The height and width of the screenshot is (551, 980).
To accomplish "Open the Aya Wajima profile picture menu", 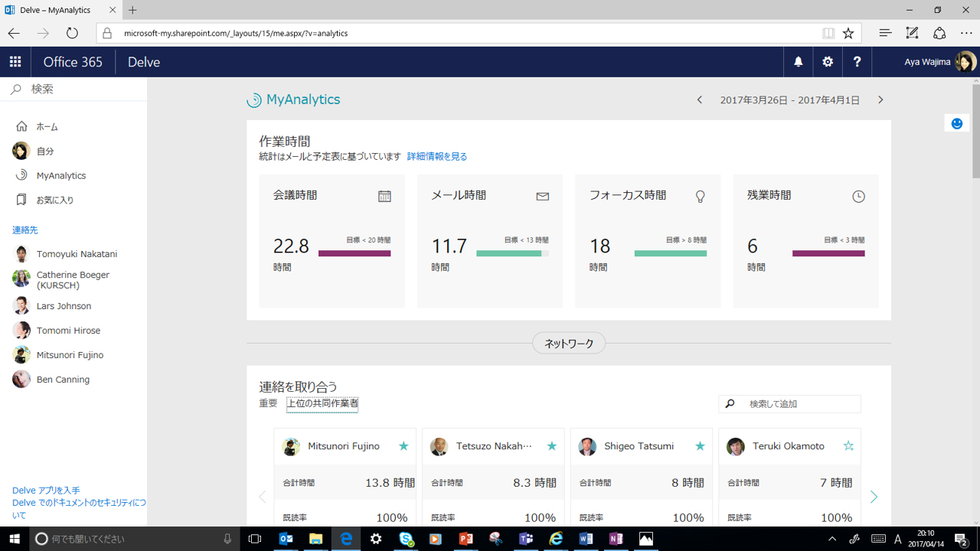I will click(x=966, y=62).
